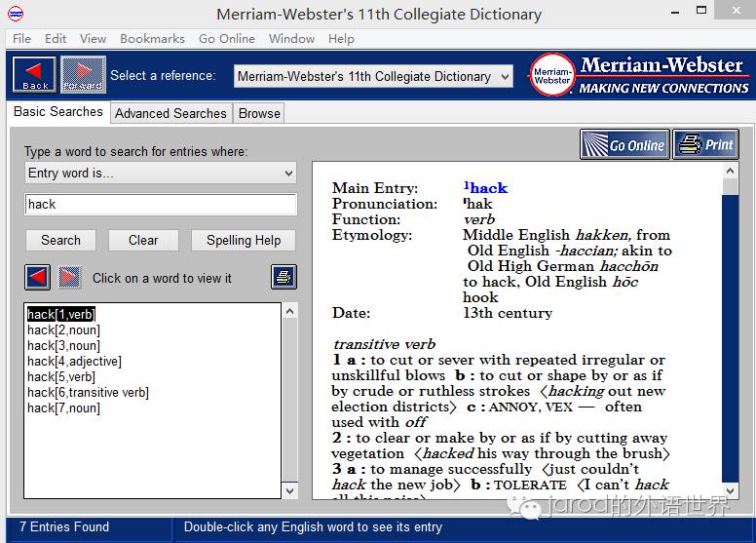The width and height of the screenshot is (756, 543).
Task: Open the Bookmarks menu
Action: 152,39
